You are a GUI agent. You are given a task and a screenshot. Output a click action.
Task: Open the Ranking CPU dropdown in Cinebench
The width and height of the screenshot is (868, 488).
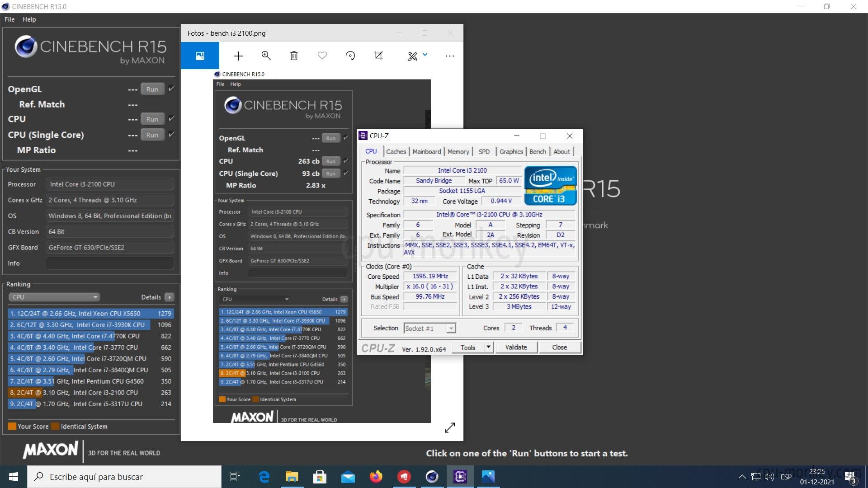(54, 297)
